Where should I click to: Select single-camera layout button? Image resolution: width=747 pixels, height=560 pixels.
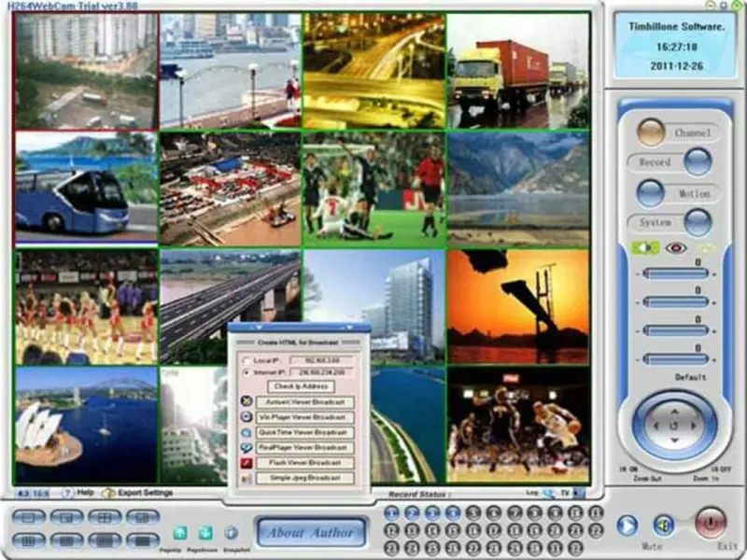click(29, 517)
